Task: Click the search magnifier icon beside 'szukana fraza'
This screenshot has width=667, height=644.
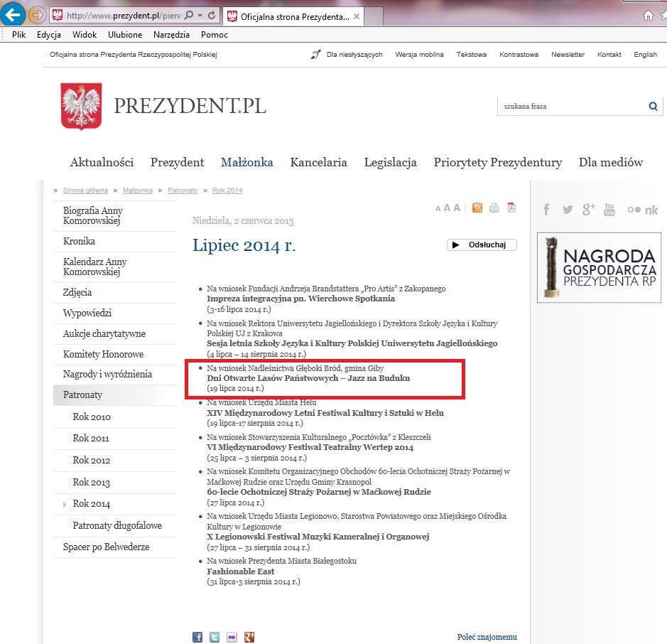Action: pyautogui.click(x=653, y=107)
